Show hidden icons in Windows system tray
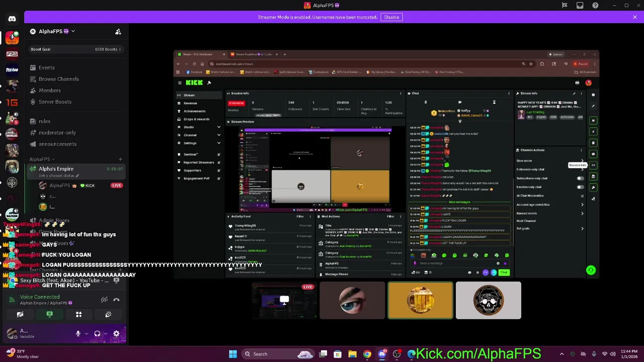This screenshot has height=362, width=644. (562, 354)
